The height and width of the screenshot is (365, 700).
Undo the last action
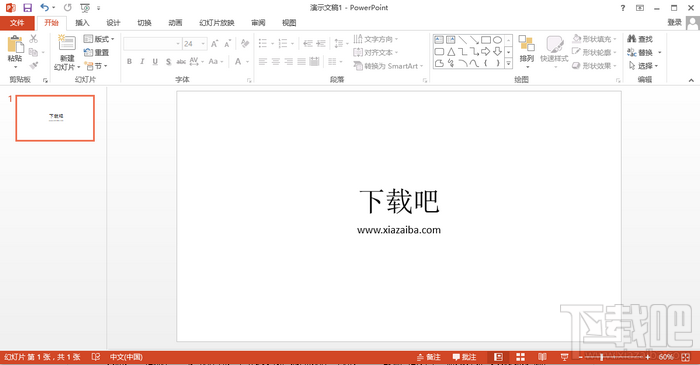[44, 8]
